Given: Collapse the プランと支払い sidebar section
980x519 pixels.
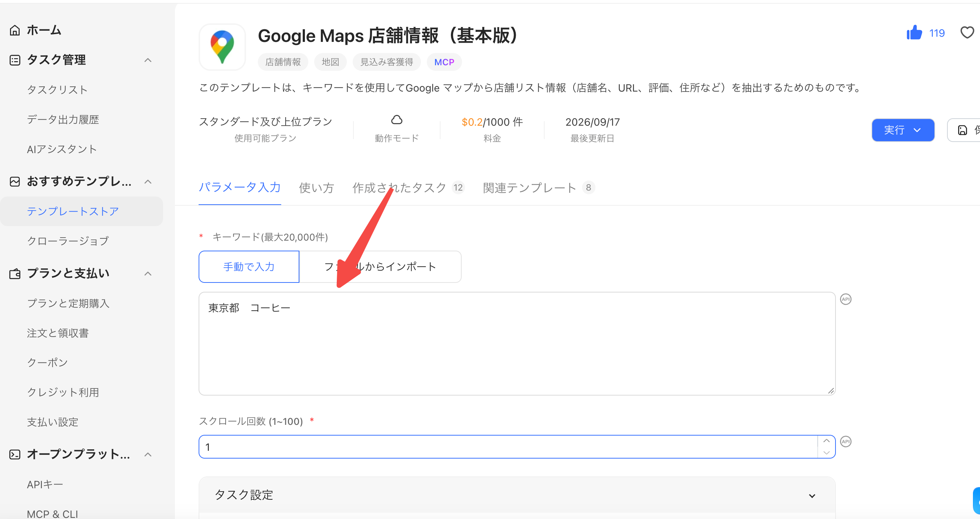Looking at the screenshot, I should coord(148,274).
